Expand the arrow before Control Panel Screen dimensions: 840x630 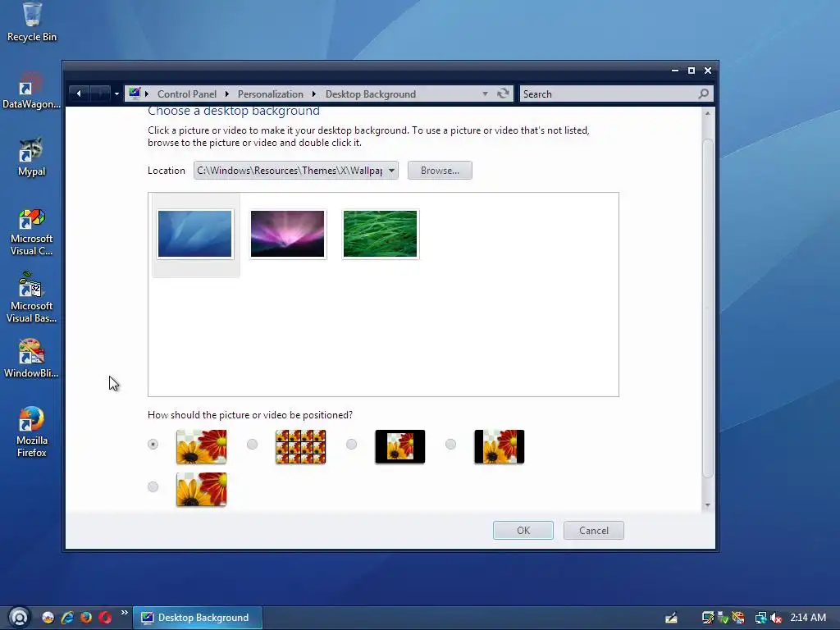(x=147, y=94)
